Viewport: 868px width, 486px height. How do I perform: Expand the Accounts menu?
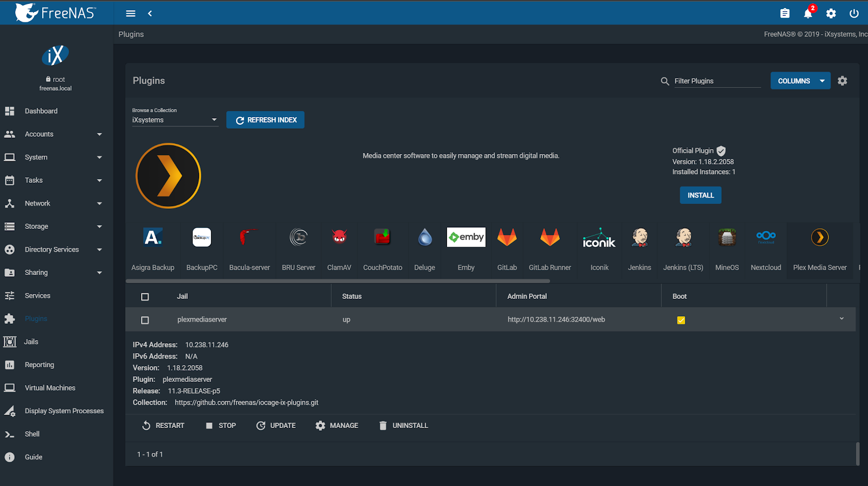pos(56,134)
